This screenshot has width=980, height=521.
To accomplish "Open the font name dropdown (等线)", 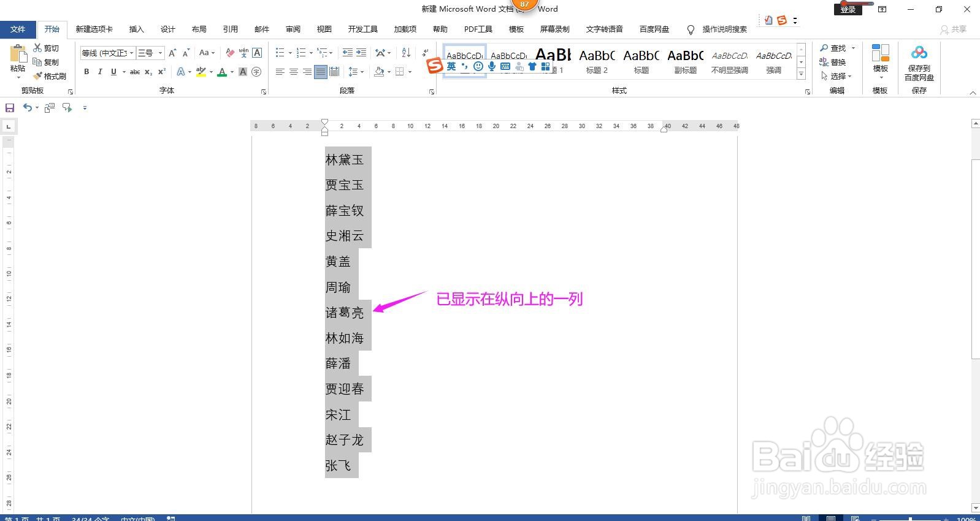I will click(x=131, y=53).
